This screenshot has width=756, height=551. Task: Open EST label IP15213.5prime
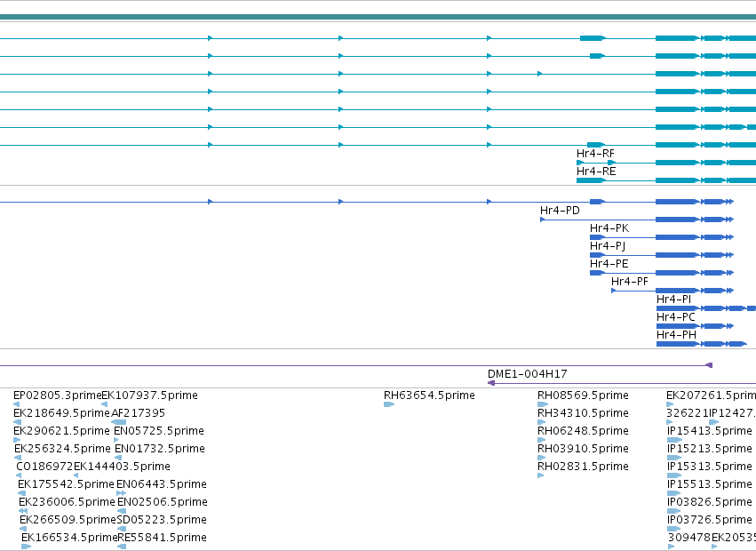point(710,449)
